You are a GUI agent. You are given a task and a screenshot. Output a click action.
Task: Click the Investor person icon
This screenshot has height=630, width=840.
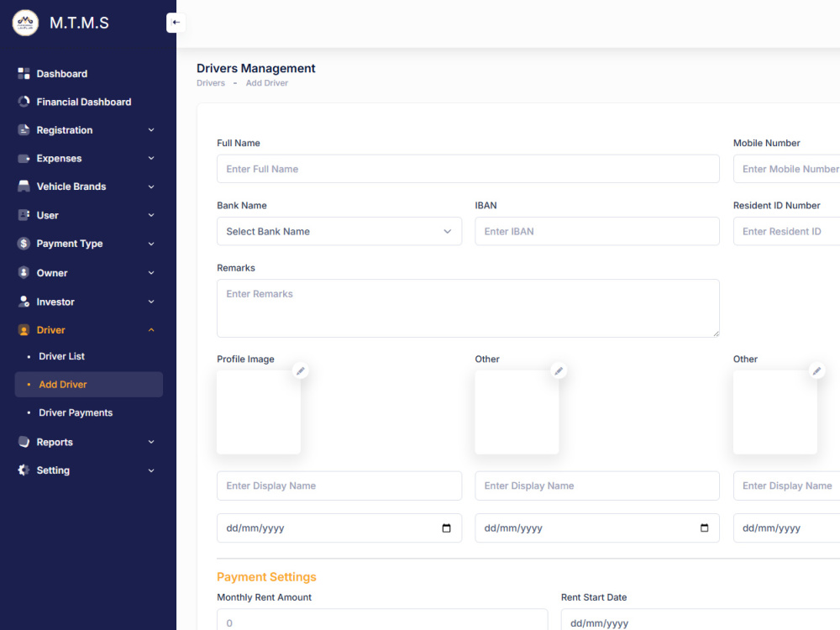pos(24,302)
